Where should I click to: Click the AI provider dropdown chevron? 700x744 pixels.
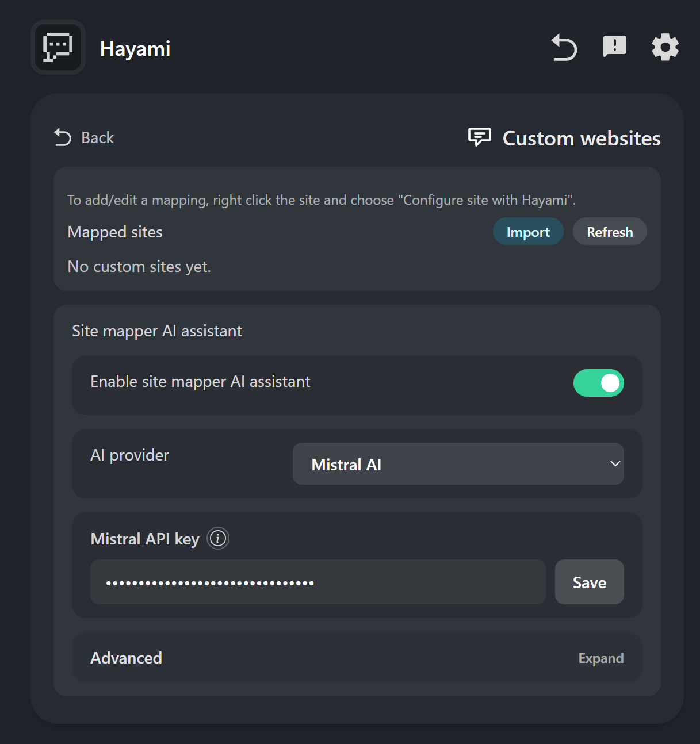(x=615, y=463)
